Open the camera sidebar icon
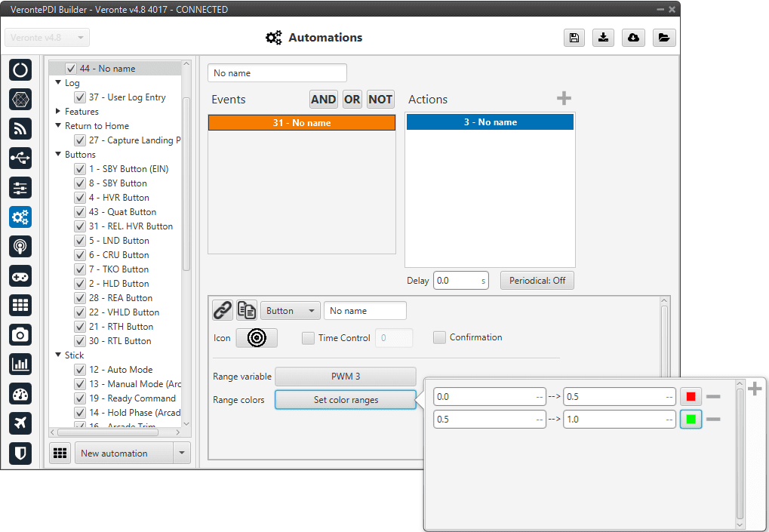The height and width of the screenshot is (532, 769). pyautogui.click(x=20, y=334)
